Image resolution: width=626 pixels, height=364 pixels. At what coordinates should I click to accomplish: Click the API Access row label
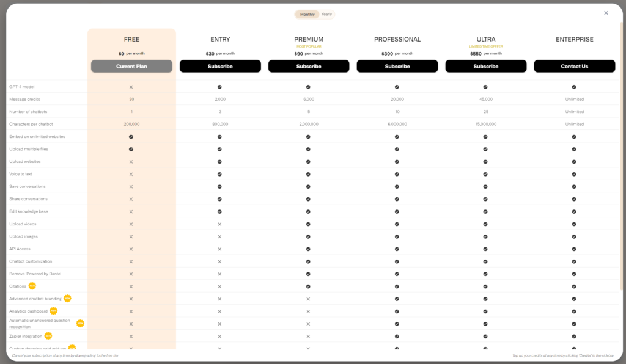pos(20,249)
